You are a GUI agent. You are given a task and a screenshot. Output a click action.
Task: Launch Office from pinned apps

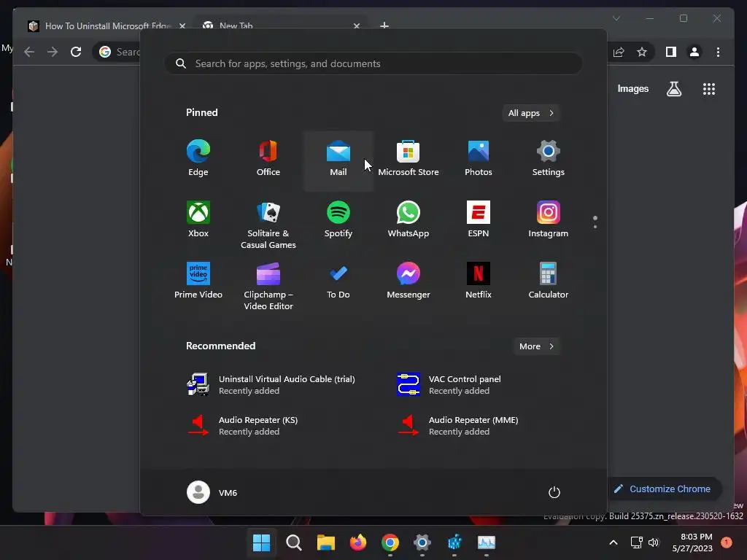pos(268,158)
